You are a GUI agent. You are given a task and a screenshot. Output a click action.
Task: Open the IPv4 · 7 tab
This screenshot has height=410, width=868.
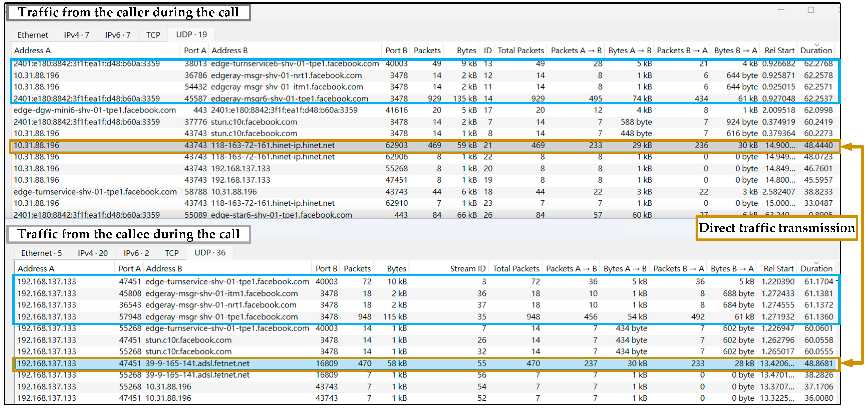pyautogui.click(x=77, y=35)
